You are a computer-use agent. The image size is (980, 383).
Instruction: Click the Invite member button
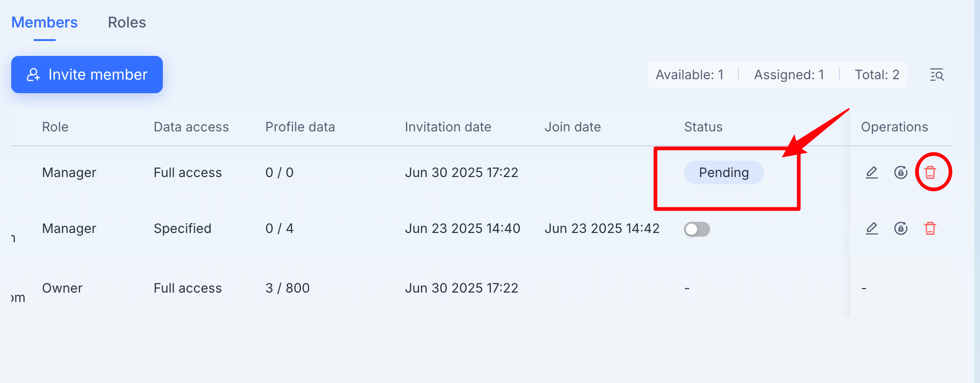click(x=87, y=75)
